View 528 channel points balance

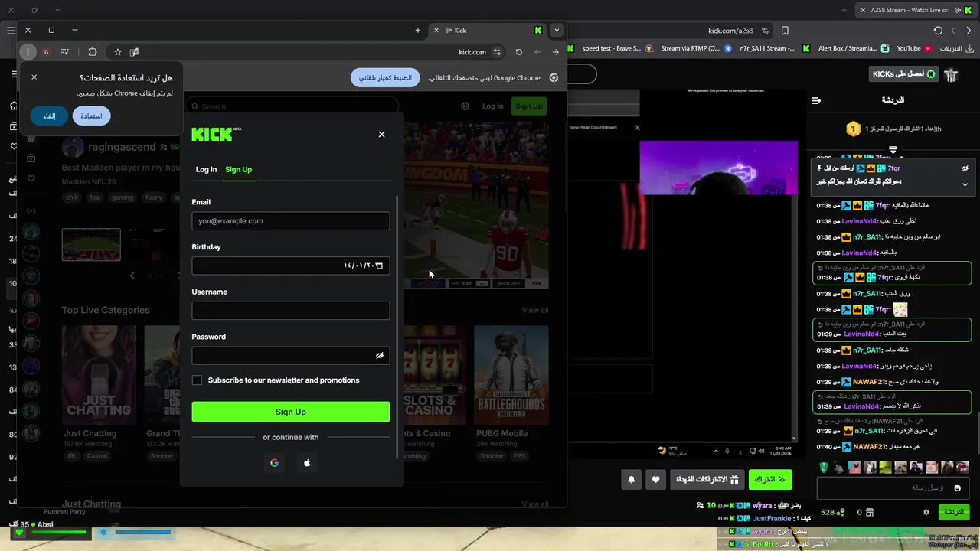[832, 512]
